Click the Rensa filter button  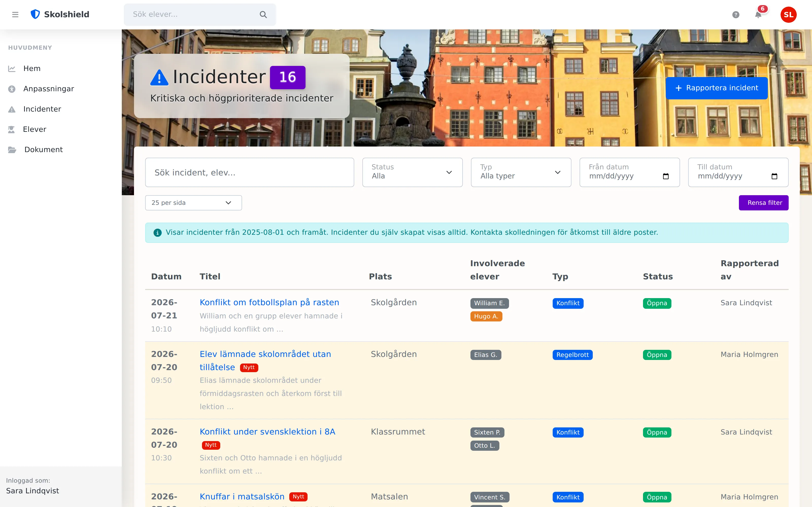tap(763, 203)
